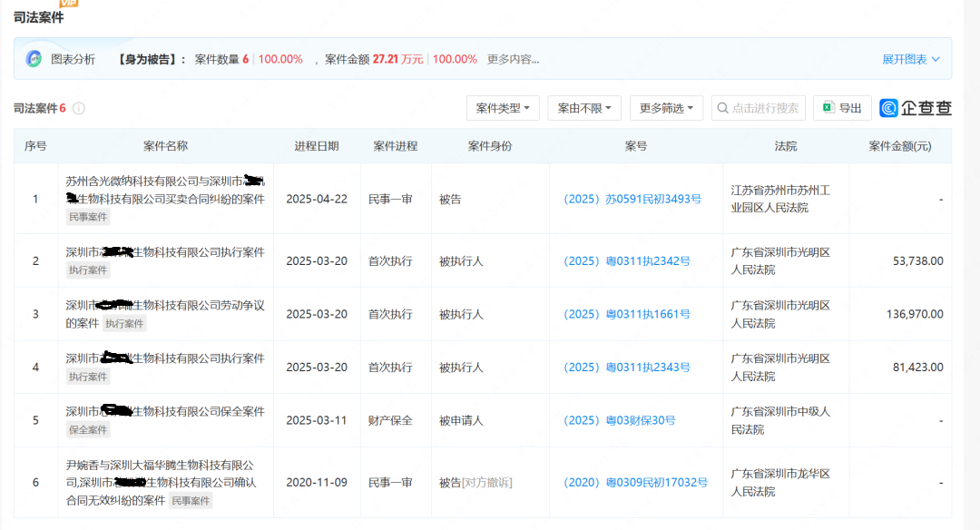Screen dimensions: 980x530
Task: Click 更多内容 in chart analysis bar
Action: (x=513, y=59)
